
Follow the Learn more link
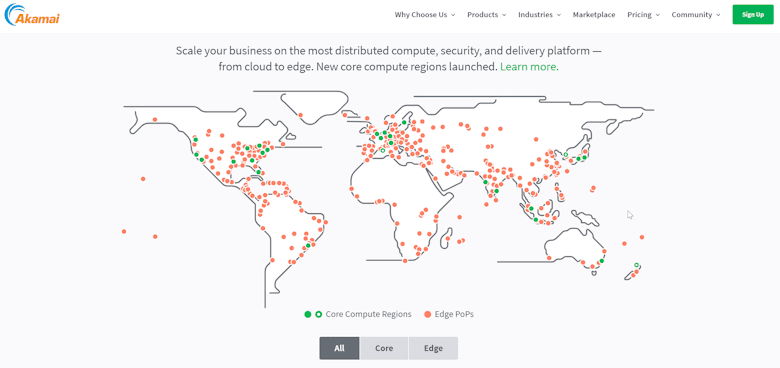point(529,67)
